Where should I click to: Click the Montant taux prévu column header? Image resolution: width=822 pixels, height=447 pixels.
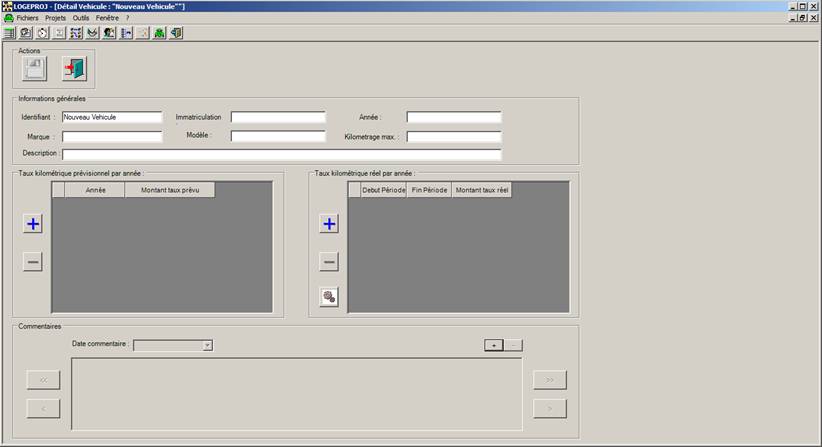(x=170, y=190)
